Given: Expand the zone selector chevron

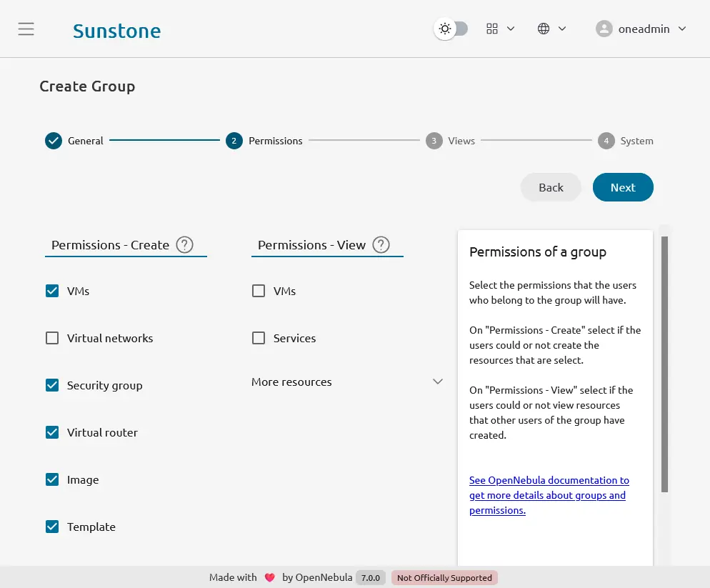Looking at the screenshot, I should (562, 29).
